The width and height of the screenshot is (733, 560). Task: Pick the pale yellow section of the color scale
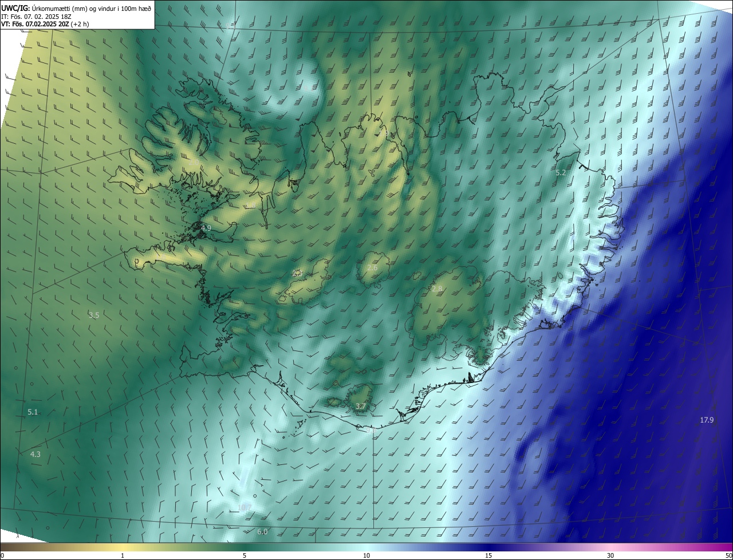[123, 547]
